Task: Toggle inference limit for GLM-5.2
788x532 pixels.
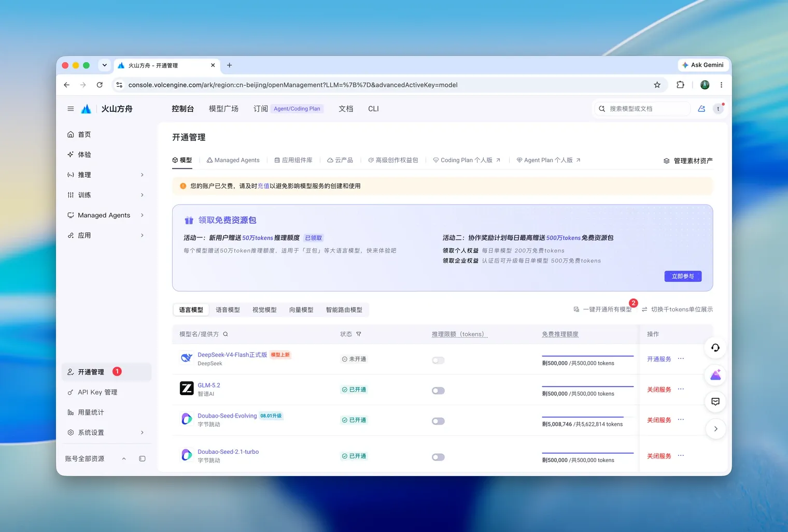Action: [438, 391]
